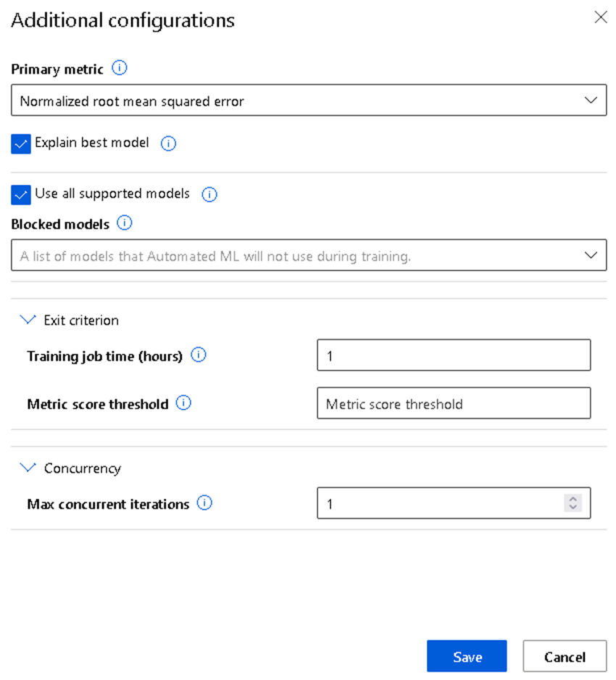616x680 pixels.
Task: Click the Max concurrent iterations stepper up arrow
Action: click(573, 499)
